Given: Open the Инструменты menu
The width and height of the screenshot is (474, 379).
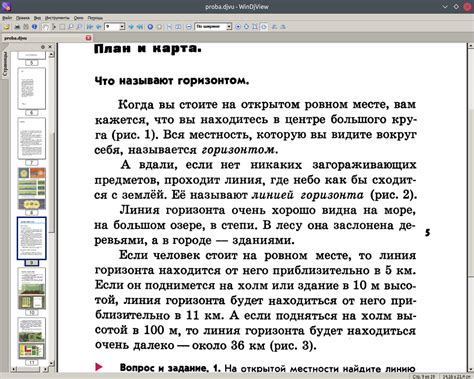Looking at the screenshot, I should click(57, 18).
